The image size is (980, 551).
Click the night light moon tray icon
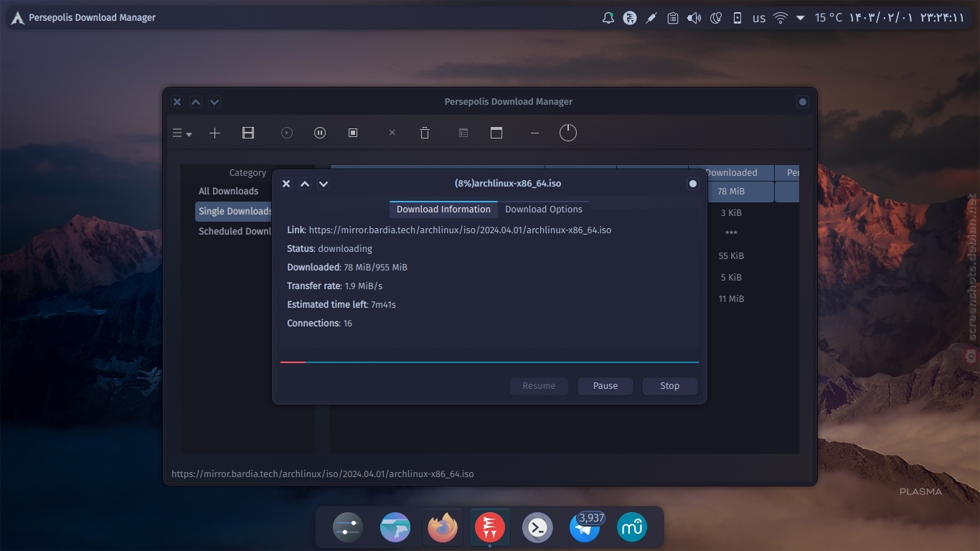[x=715, y=18]
